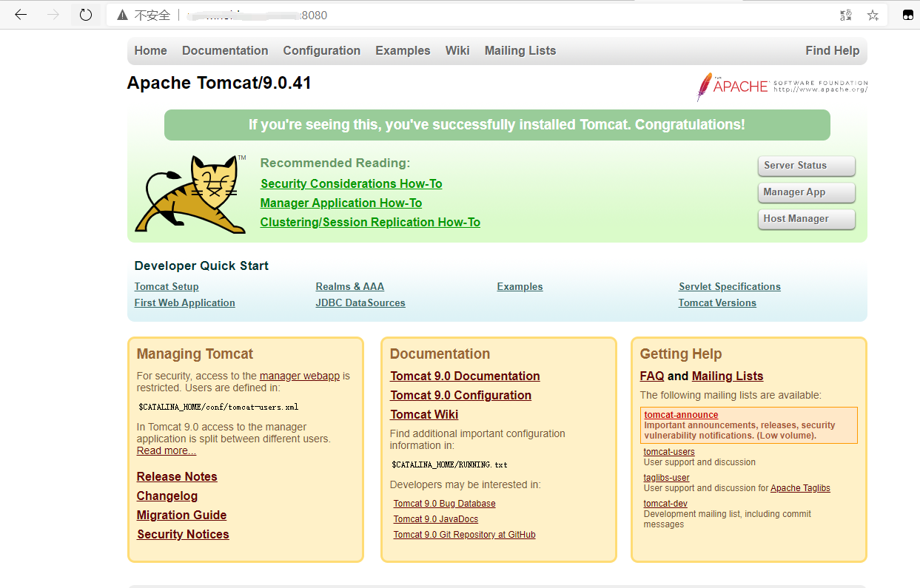
Task: Open Tomcat 9.0 JavaDocs link
Action: (436, 519)
